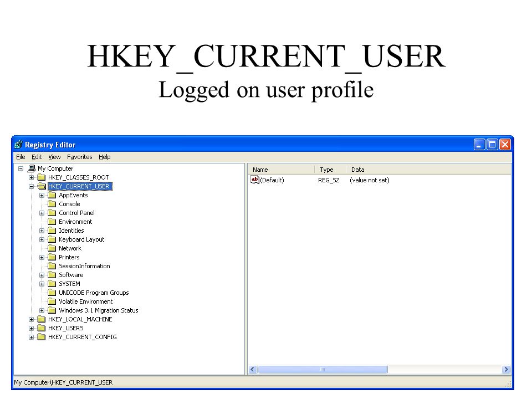The width and height of the screenshot is (532, 399).
Task: Click the SYSTEM folder icon
Action: 52,284
